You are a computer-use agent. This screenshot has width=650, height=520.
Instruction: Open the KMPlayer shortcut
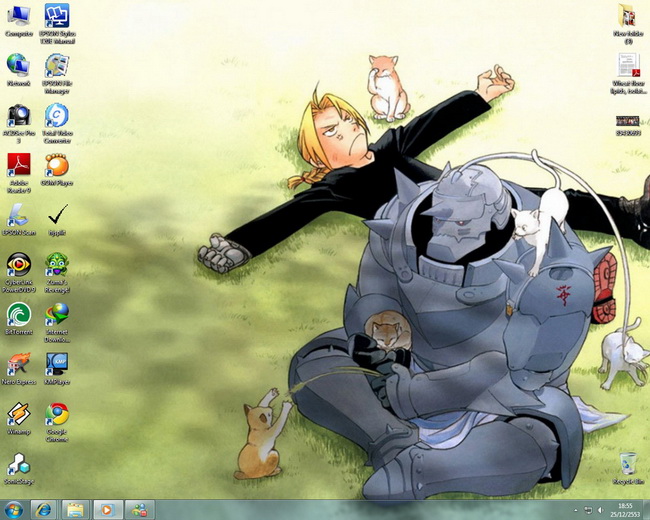pyautogui.click(x=57, y=368)
